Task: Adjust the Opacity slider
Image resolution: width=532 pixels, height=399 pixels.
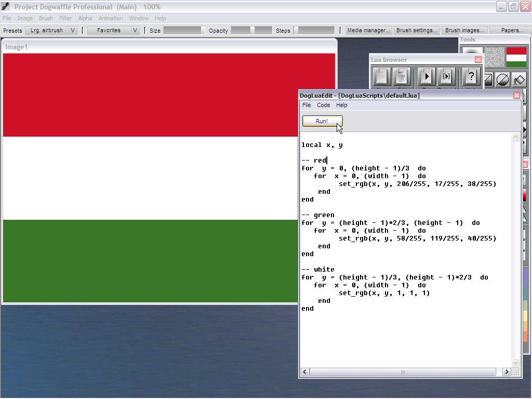Action: point(251,30)
